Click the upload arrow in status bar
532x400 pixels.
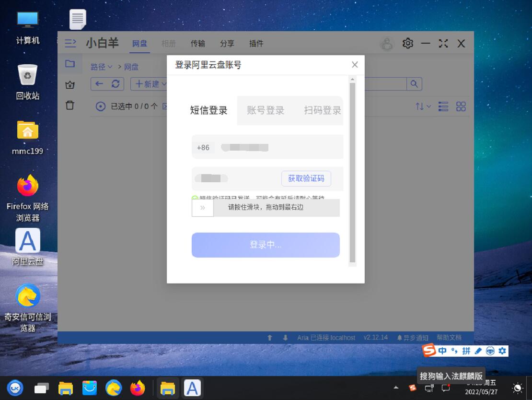pyautogui.click(x=270, y=338)
